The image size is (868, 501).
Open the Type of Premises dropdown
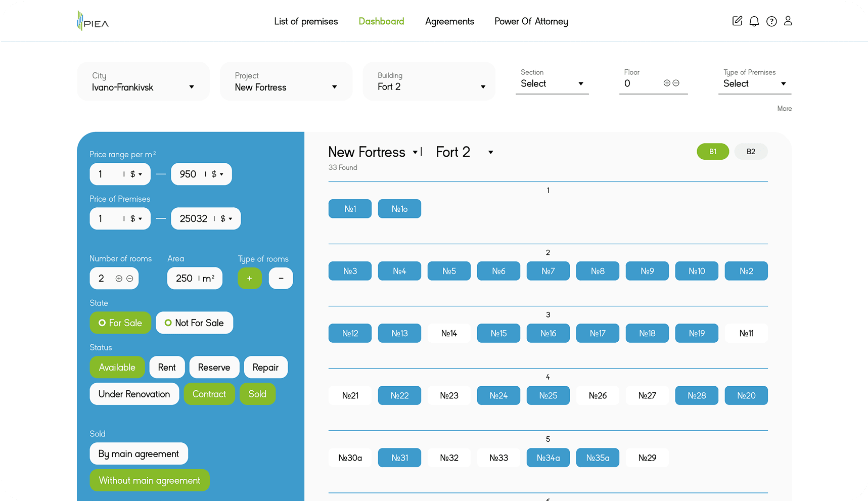[x=754, y=83]
